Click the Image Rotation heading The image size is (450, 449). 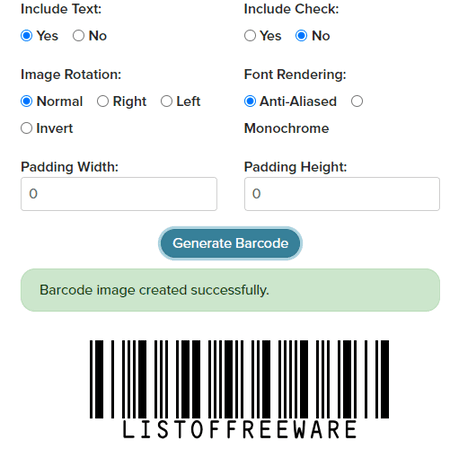click(71, 75)
